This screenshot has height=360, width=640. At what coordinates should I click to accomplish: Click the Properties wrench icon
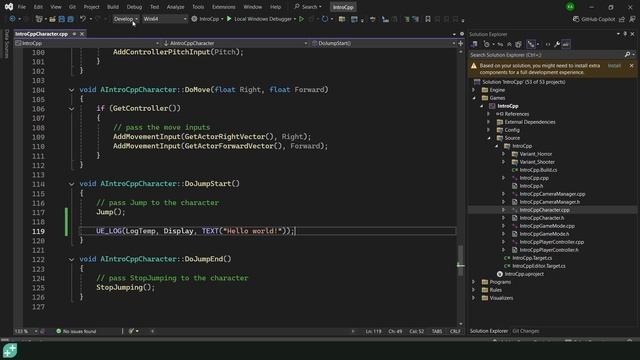pos(557,44)
